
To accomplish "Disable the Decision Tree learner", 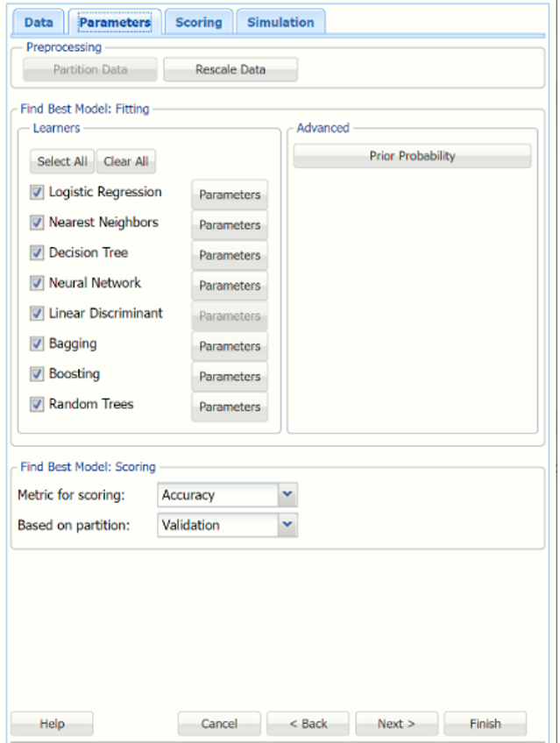I will click(x=37, y=253).
